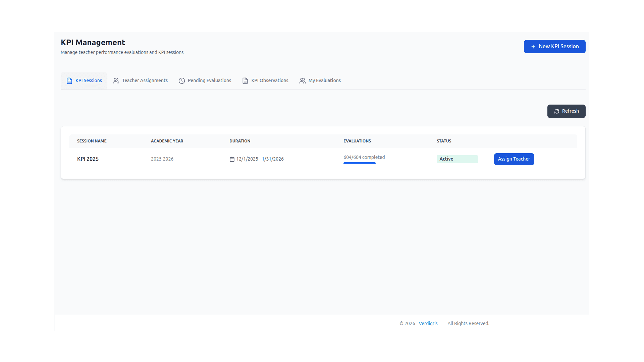Image resolution: width=644 pixels, height=362 pixels.
Task: Click the Session Name column header
Action: pos(92,141)
